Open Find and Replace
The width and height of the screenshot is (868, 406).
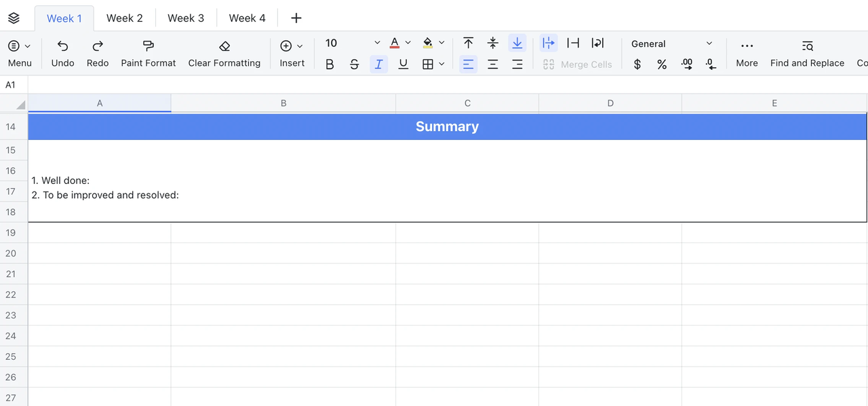pyautogui.click(x=807, y=53)
